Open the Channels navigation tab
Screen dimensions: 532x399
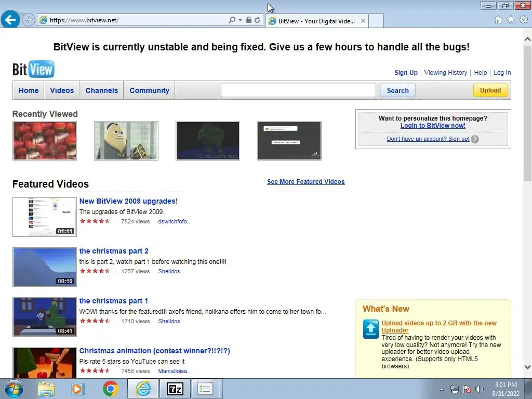pyautogui.click(x=101, y=90)
